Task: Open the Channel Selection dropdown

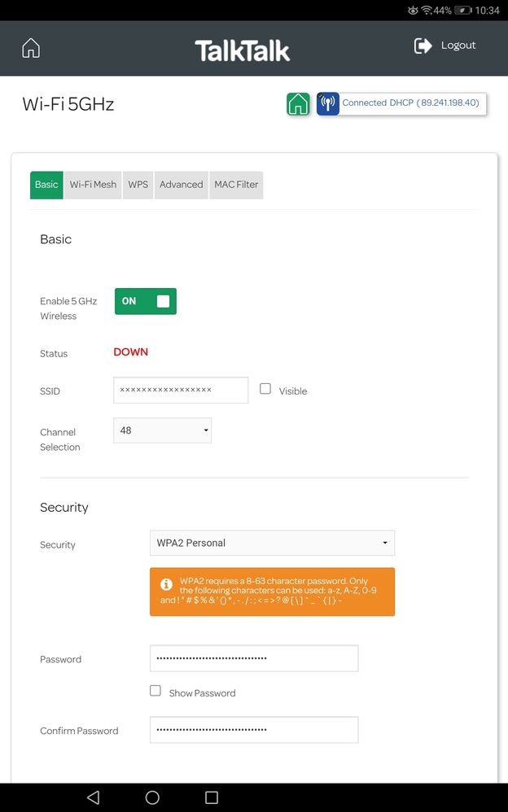Action: click(162, 430)
